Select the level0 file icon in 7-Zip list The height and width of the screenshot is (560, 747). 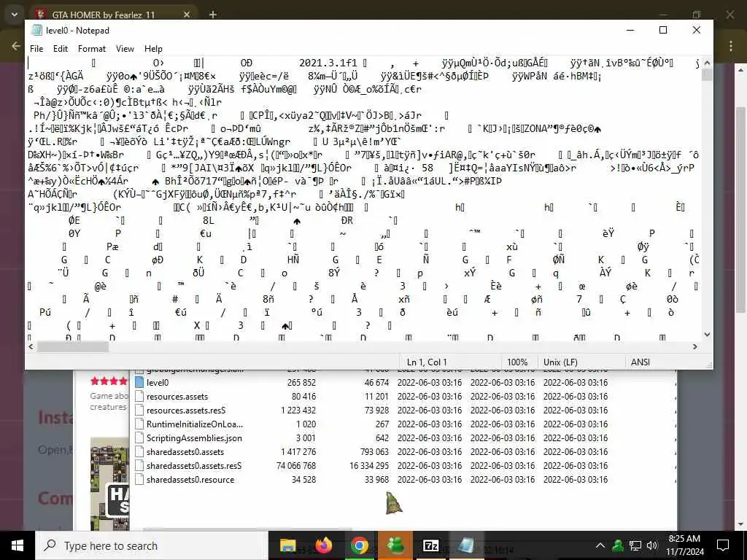click(x=139, y=382)
